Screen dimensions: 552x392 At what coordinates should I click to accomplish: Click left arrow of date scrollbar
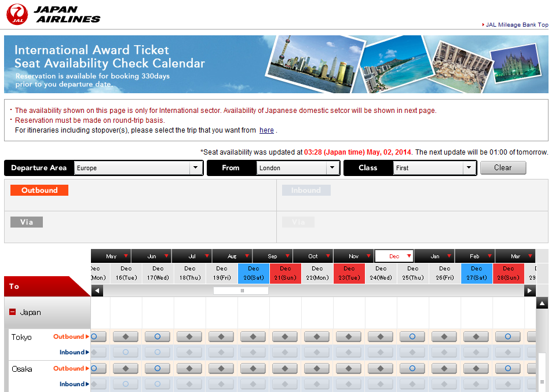pos(97,291)
